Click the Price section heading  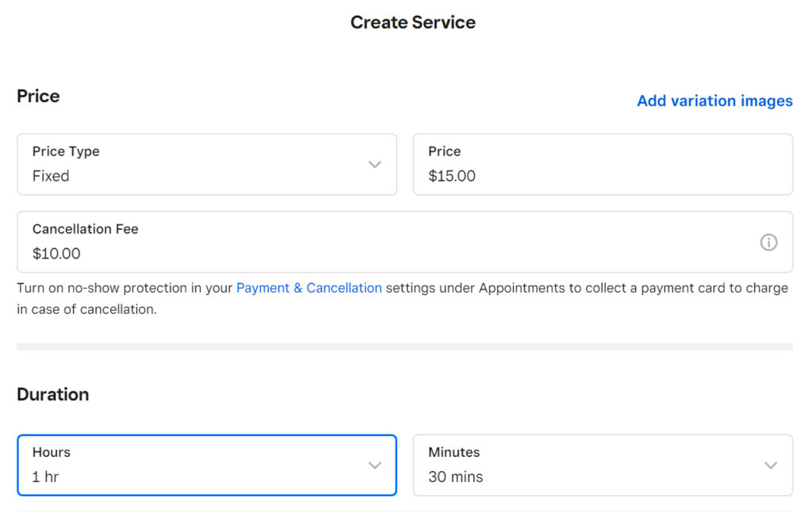[x=38, y=96]
